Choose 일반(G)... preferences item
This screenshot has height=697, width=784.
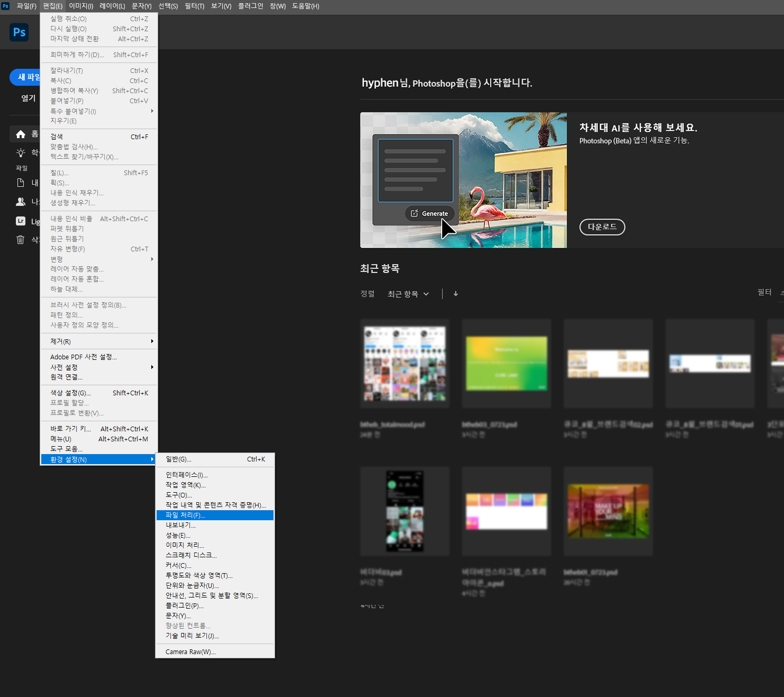point(215,459)
